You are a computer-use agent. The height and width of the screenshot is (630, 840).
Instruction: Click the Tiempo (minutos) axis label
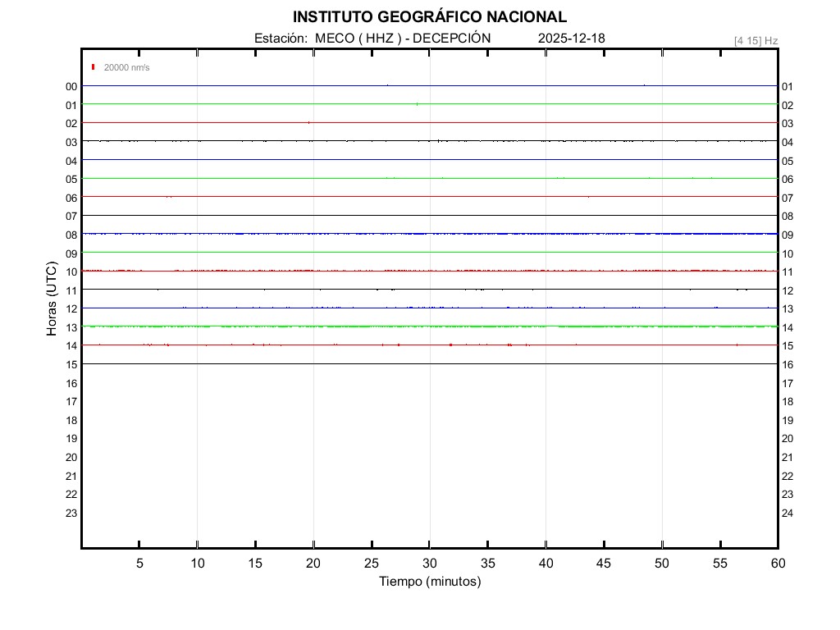(429, 582)
